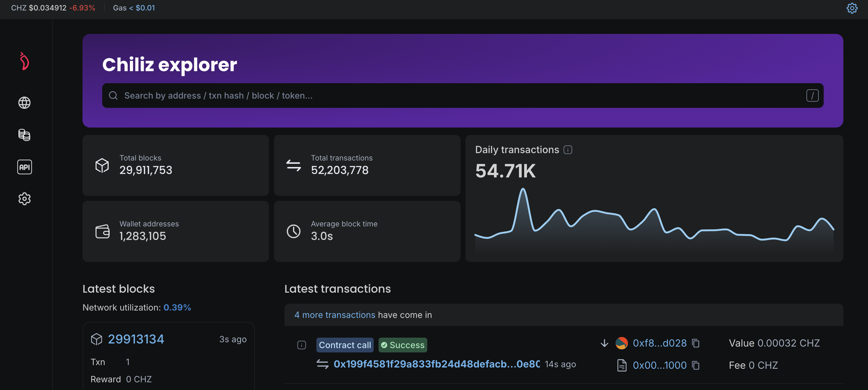Click the daily transactions chart peak
This screenshot has width=868, height=390.
(x=523, y=189)
